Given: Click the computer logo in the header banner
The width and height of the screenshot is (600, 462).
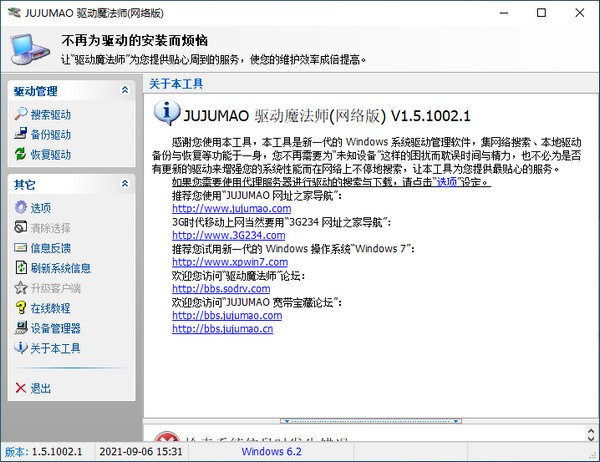Looking at the screenshot, I should (30, 49).
